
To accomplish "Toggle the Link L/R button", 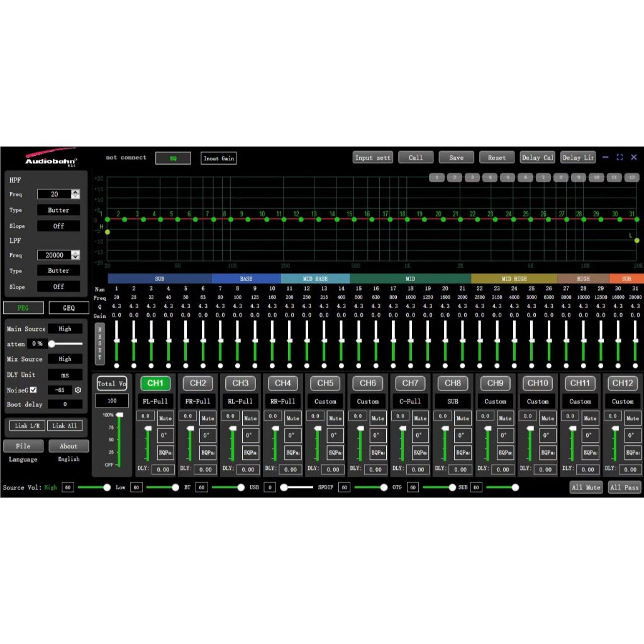I will 26,426.
